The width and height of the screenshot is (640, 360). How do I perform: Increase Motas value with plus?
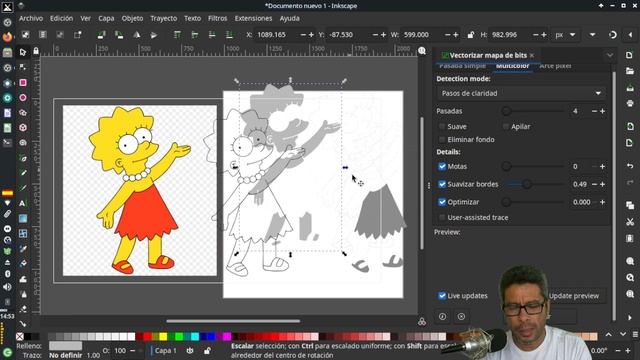click(602, 167)
